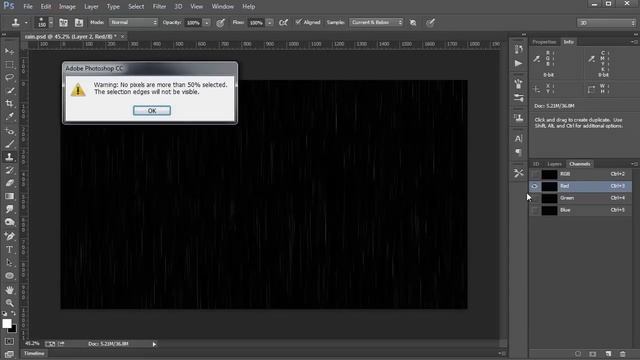Open the Select menu

click(x=136, y=7)
